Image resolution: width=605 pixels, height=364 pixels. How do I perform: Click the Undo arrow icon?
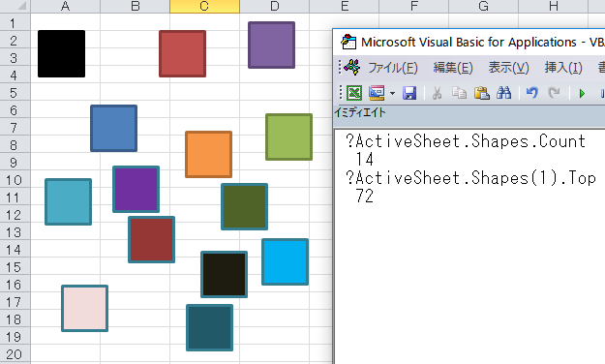point(532,93)
